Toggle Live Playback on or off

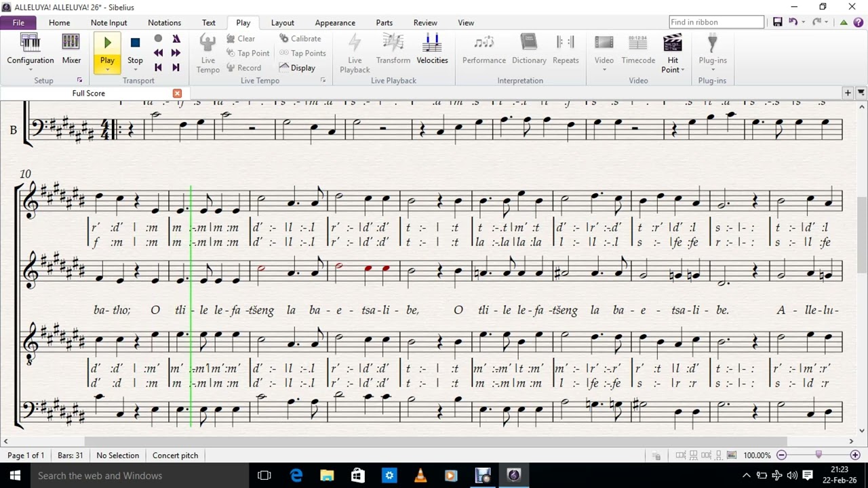pos(355,53)
